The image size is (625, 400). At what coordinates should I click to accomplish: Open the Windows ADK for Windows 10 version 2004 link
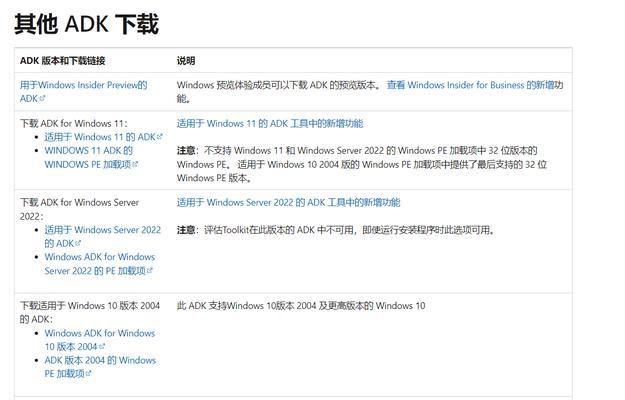click(x=100, y=340)
